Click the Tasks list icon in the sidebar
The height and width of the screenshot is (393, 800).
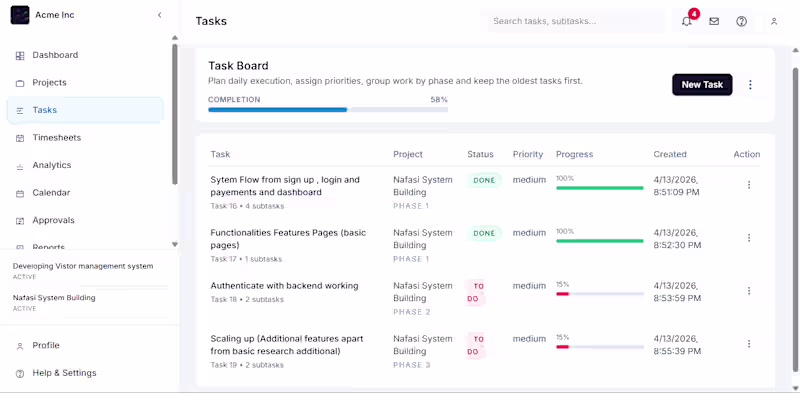point(20,111)
